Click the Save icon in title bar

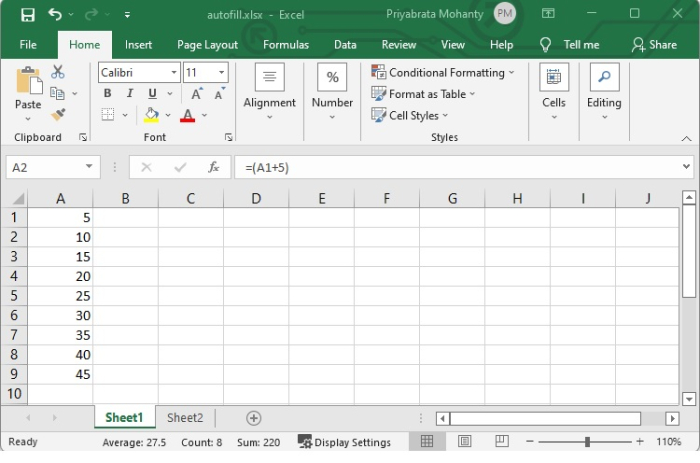[27, 15]
